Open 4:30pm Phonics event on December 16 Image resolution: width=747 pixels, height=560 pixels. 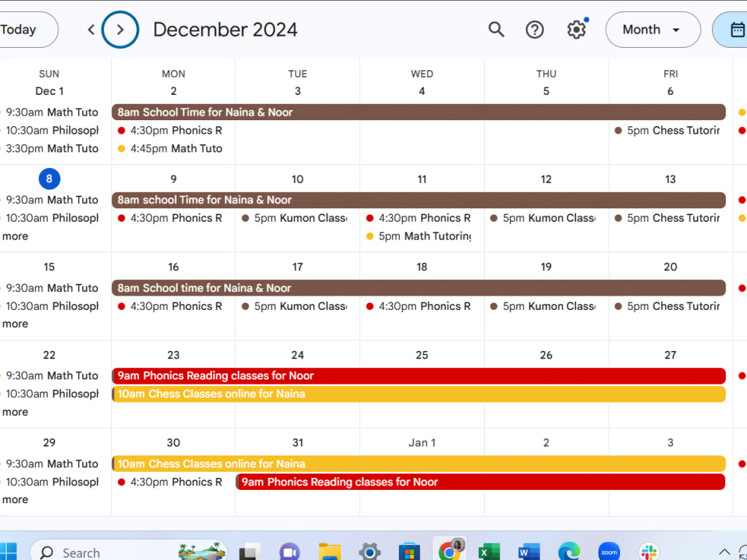pos(170,306)
